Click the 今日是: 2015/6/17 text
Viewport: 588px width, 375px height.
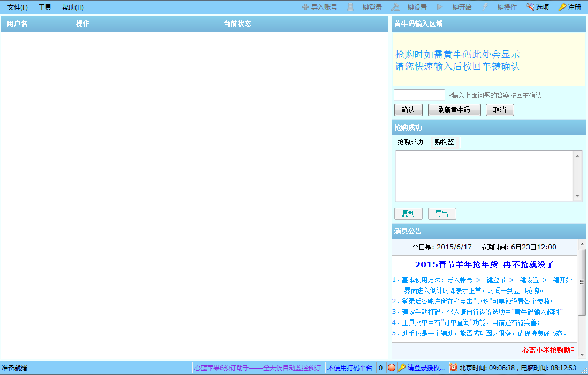coord(442,247)
